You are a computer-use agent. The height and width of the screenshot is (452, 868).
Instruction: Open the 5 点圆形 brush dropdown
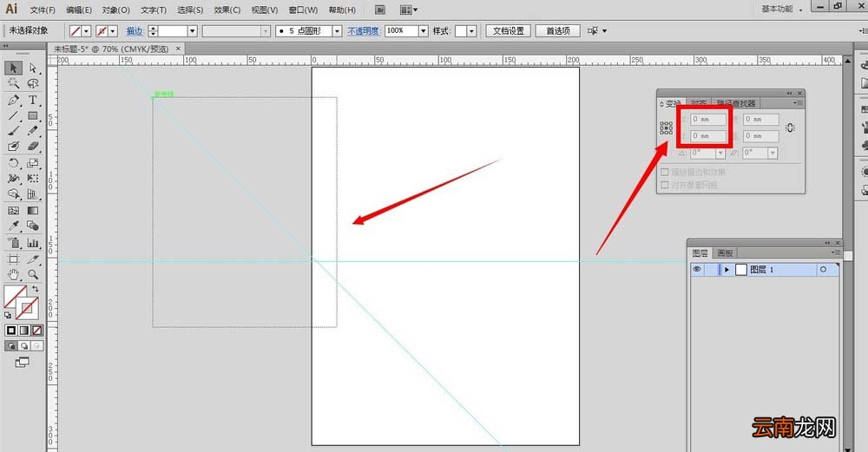[x=337, y=31]
